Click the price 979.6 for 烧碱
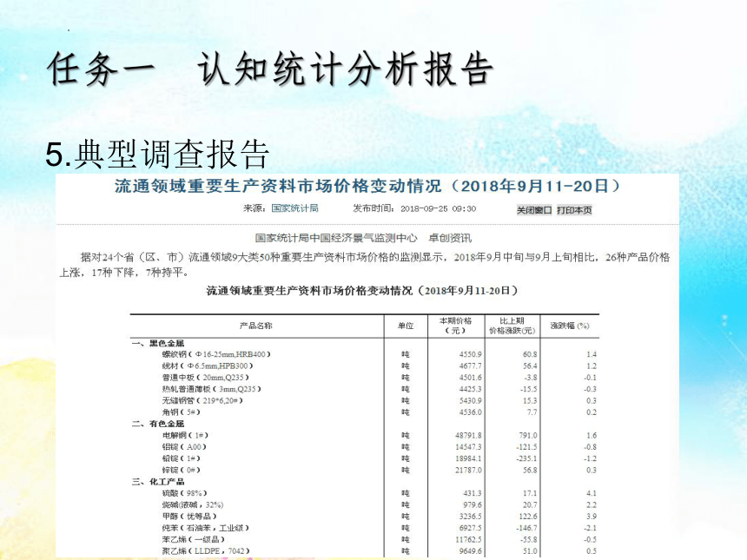Screen dimensions: 747x560 pos(473,504)
